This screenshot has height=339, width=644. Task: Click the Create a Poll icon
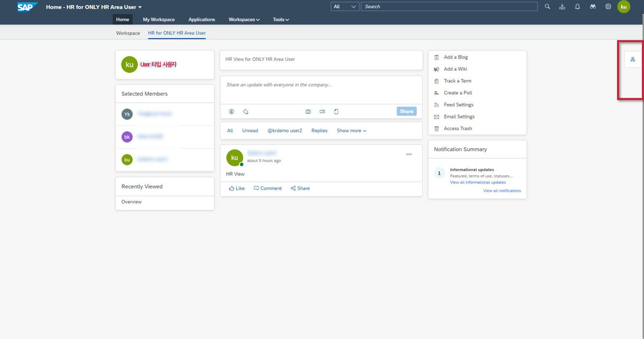pyautogui.click(x=436, y=93)
